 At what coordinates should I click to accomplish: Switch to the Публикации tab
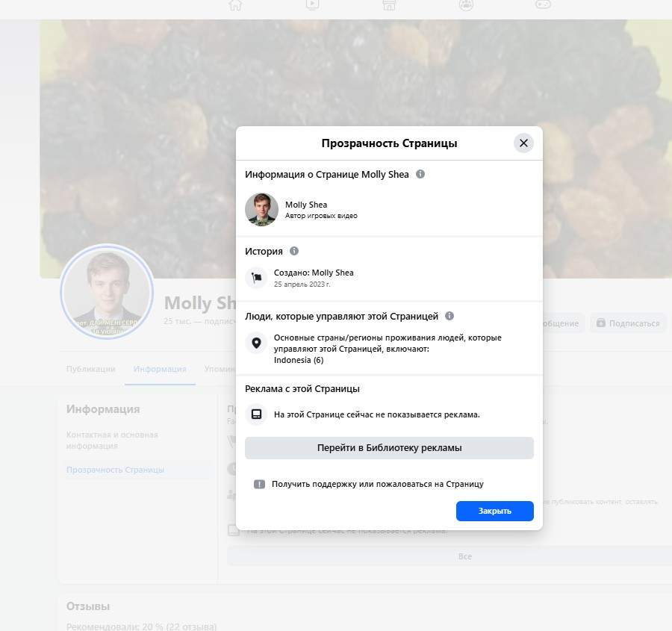90,369
